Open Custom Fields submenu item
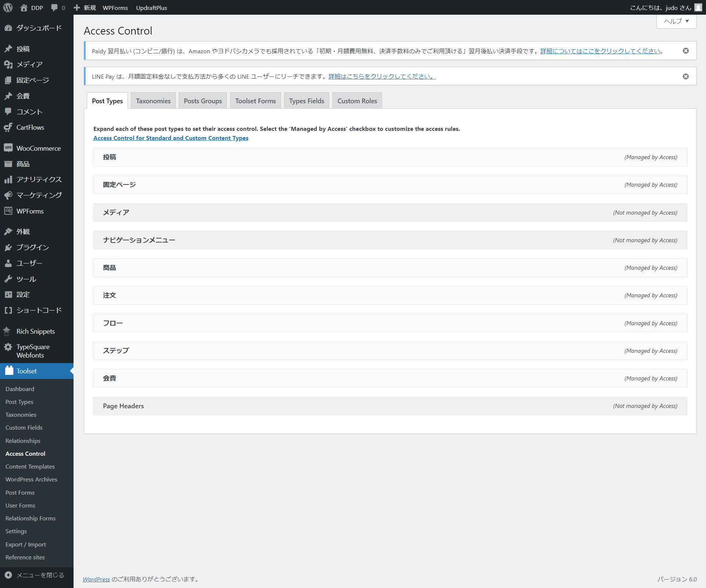 tap(24, 427)
